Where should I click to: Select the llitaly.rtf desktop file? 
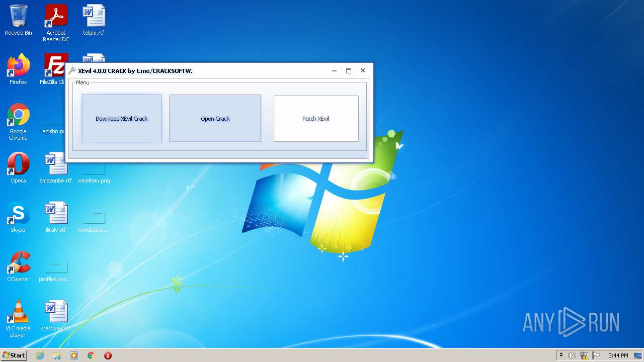click(x=56, y=217)
